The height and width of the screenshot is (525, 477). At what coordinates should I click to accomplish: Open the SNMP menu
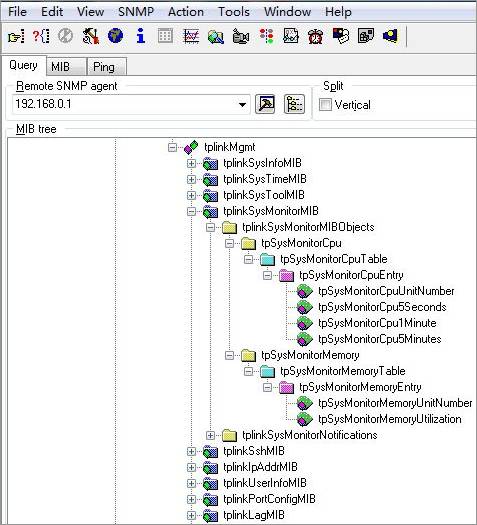[x=136, y=12]
